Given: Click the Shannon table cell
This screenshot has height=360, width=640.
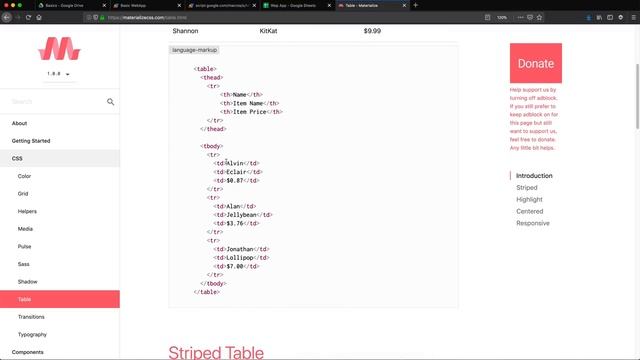Looking at the screenshot, I should pos(185,31).
